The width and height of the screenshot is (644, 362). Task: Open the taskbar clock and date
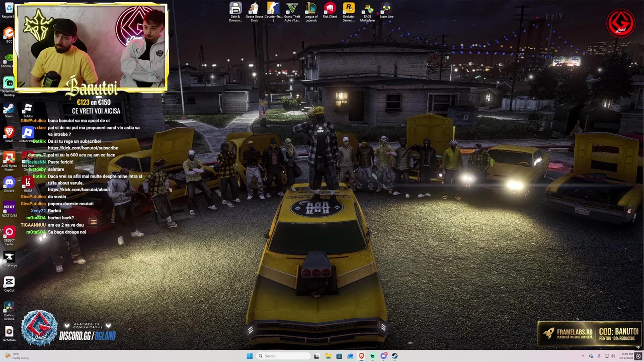[627, 356]
